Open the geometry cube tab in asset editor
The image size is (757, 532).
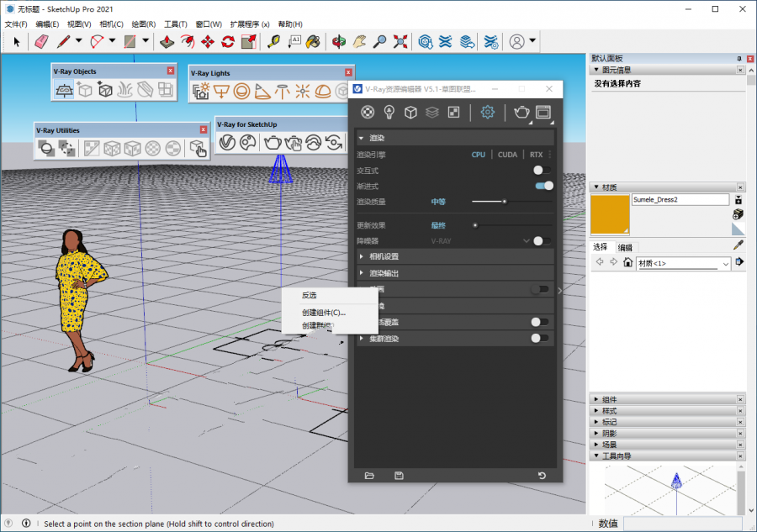click(410, 113)
